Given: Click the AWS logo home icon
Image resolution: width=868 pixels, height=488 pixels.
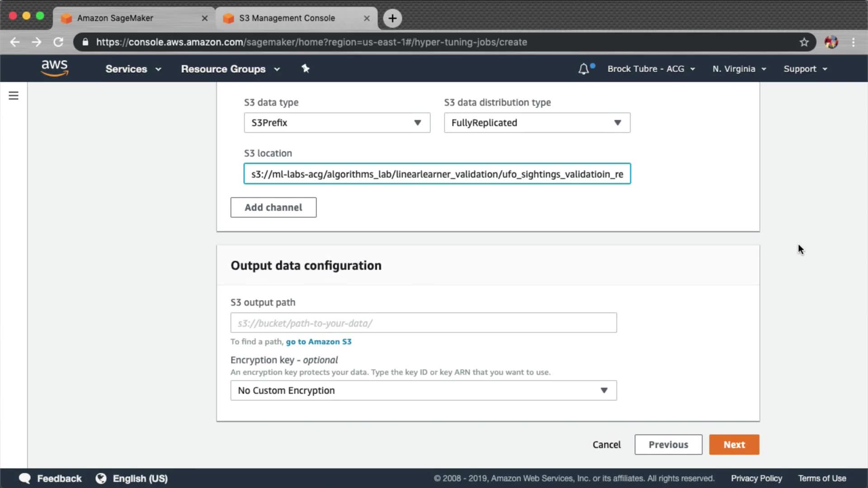Looking at the screenshot, I should [54, 68].
